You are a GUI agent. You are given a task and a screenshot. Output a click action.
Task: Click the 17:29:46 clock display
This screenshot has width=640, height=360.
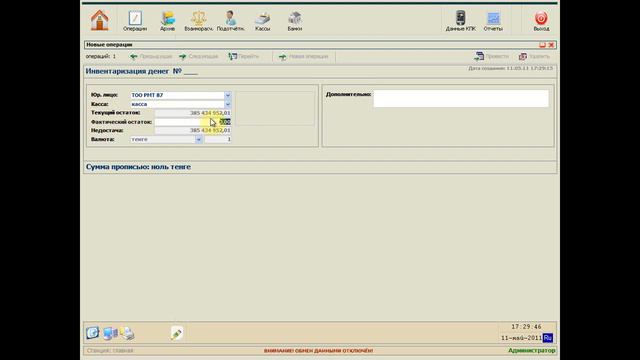click(526, 327)
